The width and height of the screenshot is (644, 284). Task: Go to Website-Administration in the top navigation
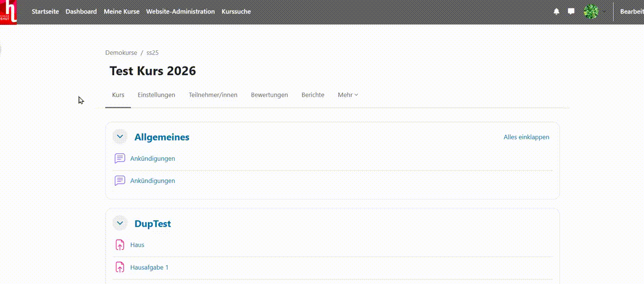180,12
